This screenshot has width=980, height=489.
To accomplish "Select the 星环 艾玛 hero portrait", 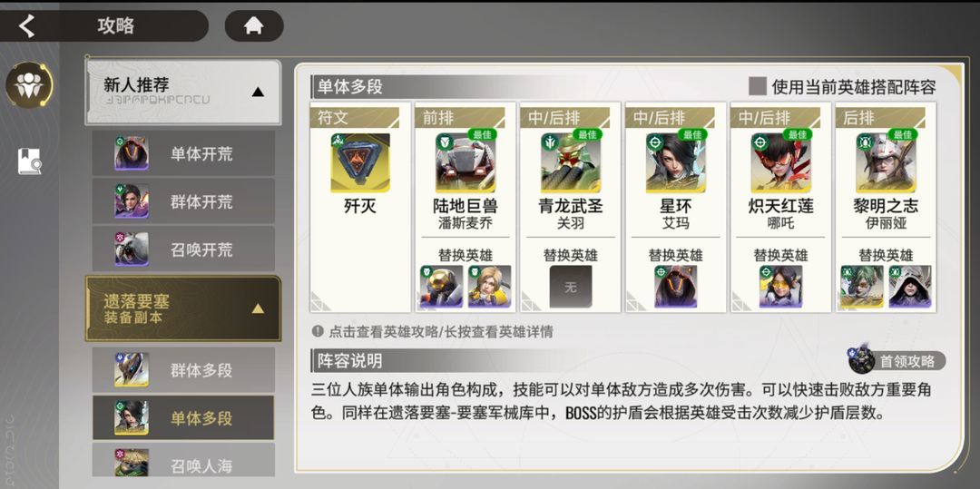I will pyautogui.click(x=675, y=163).
